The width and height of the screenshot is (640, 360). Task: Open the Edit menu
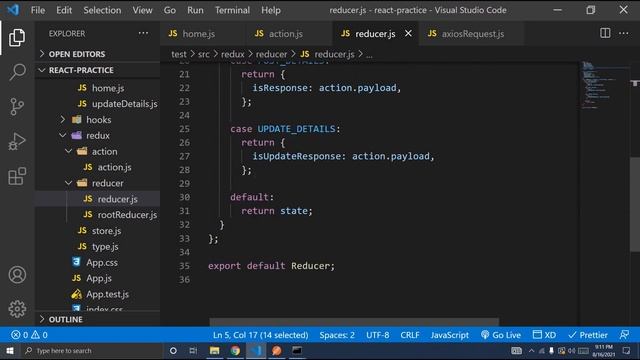(64, 10)
